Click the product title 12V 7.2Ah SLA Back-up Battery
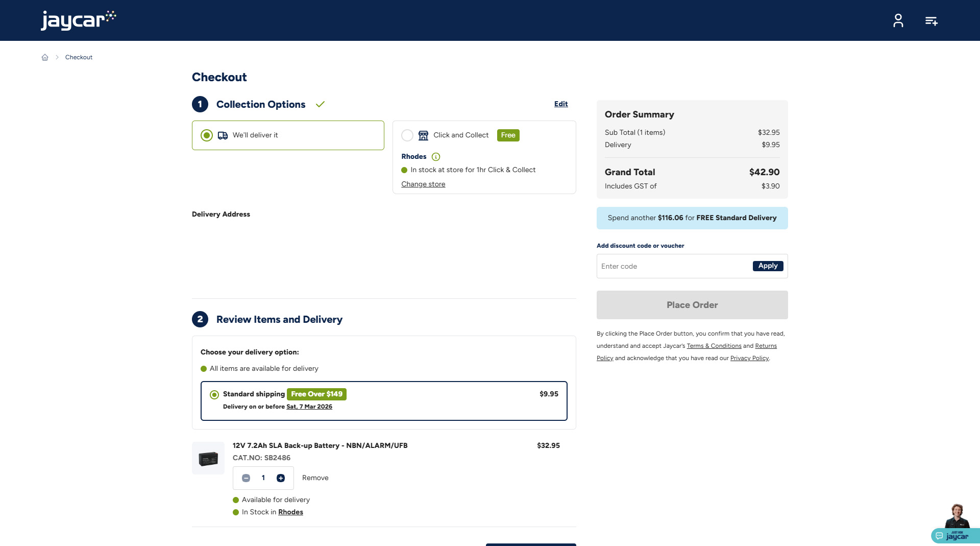Viewport: 980px width, 546px height. pos(320,446)
